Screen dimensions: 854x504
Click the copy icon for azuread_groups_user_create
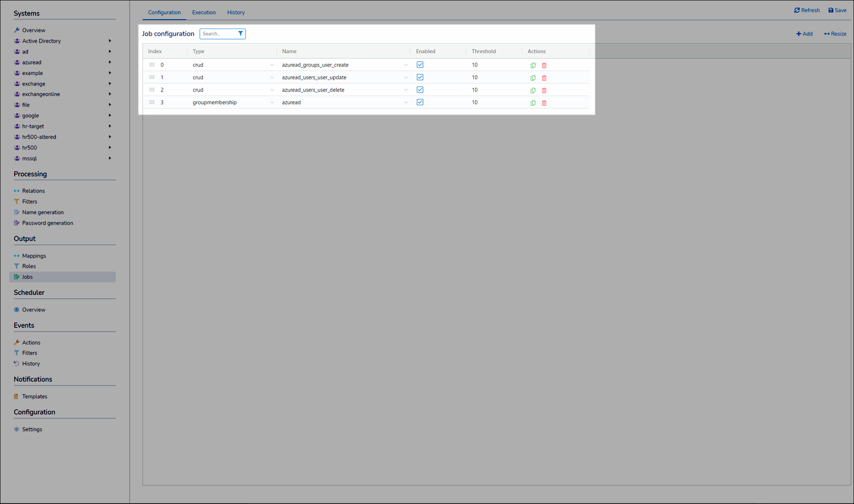[x=533, y=65]
